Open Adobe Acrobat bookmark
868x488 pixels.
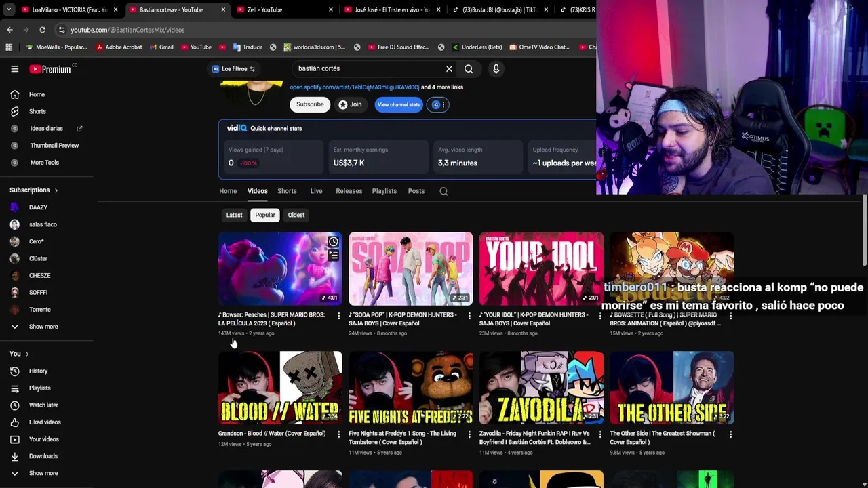tap(119, 47)
